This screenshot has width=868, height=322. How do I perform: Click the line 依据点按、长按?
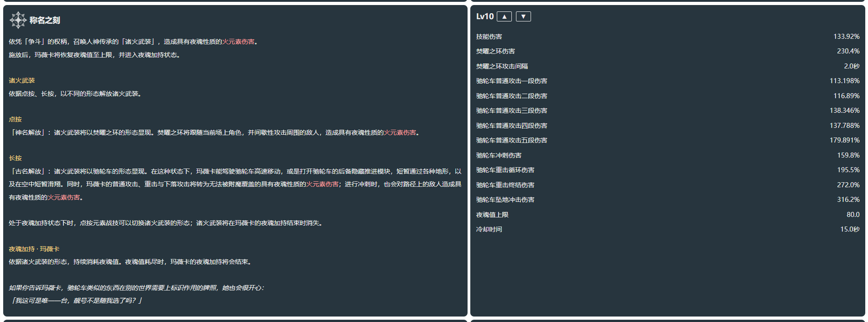(x=76, y=94)
